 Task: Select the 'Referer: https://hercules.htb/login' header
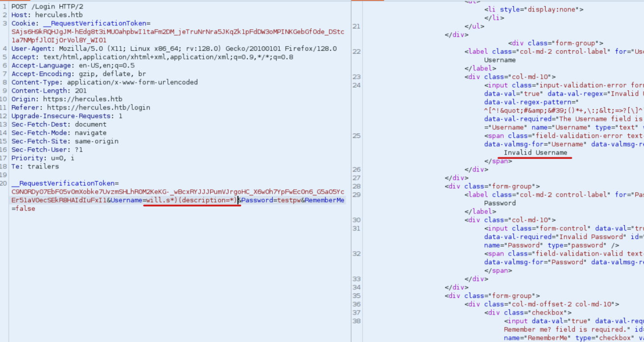pyautogui.click(x=81, y=108)
